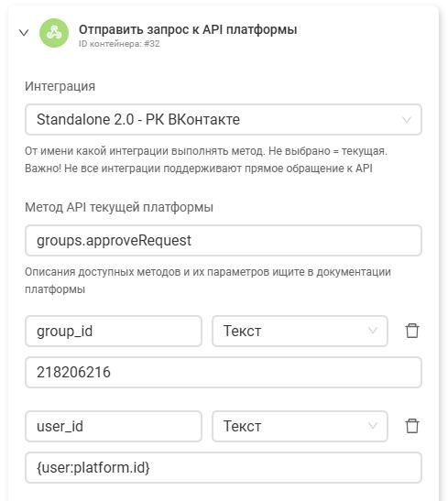This screenshot has height=501, width=448.
Task: Click the title Отправить запрос к API платформы
Action: [188, 29]
